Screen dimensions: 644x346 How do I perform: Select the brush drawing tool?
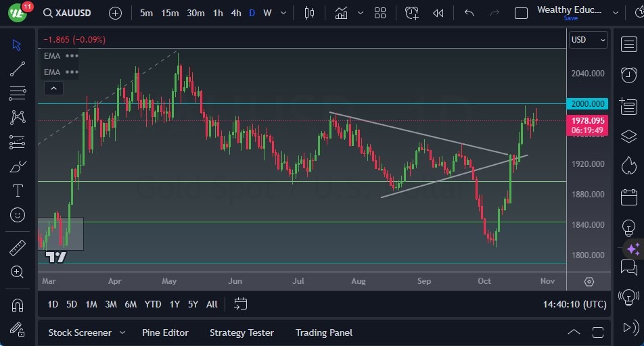tap(18, 167)
